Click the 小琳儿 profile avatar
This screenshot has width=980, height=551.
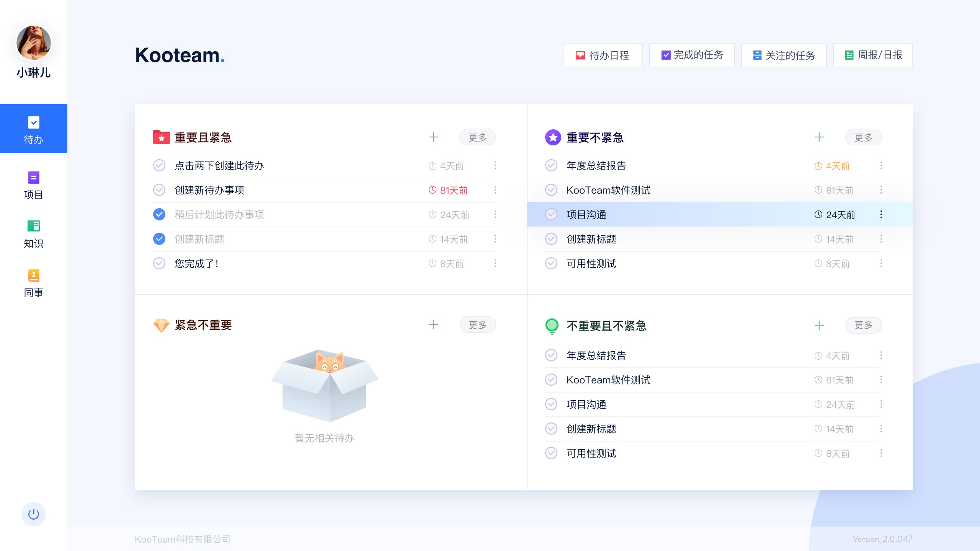34,43
